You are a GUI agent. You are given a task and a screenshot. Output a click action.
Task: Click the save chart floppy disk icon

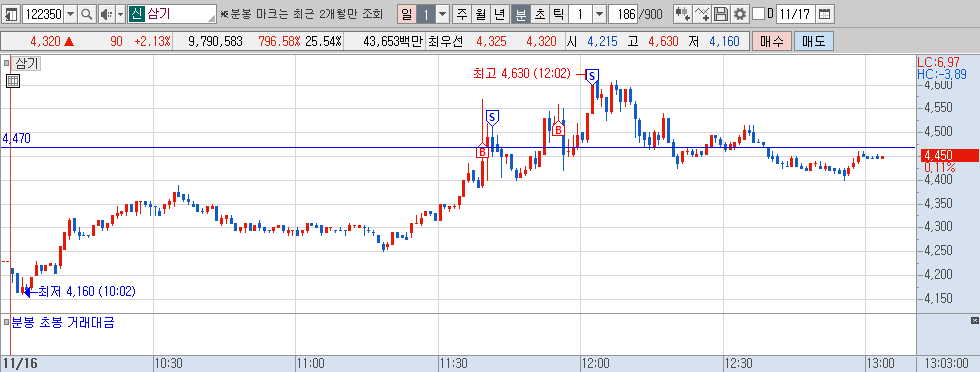click(721, 13)
